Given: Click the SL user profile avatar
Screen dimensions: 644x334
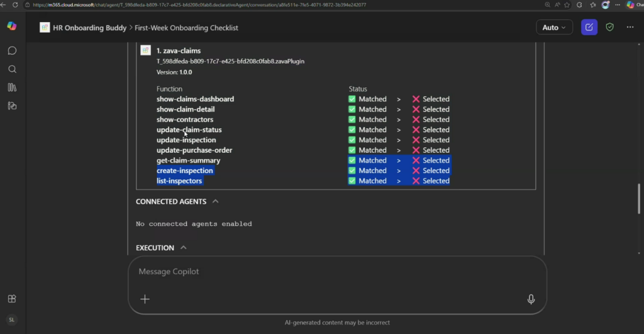Looking at the screenshot, I should pos(12,320).
